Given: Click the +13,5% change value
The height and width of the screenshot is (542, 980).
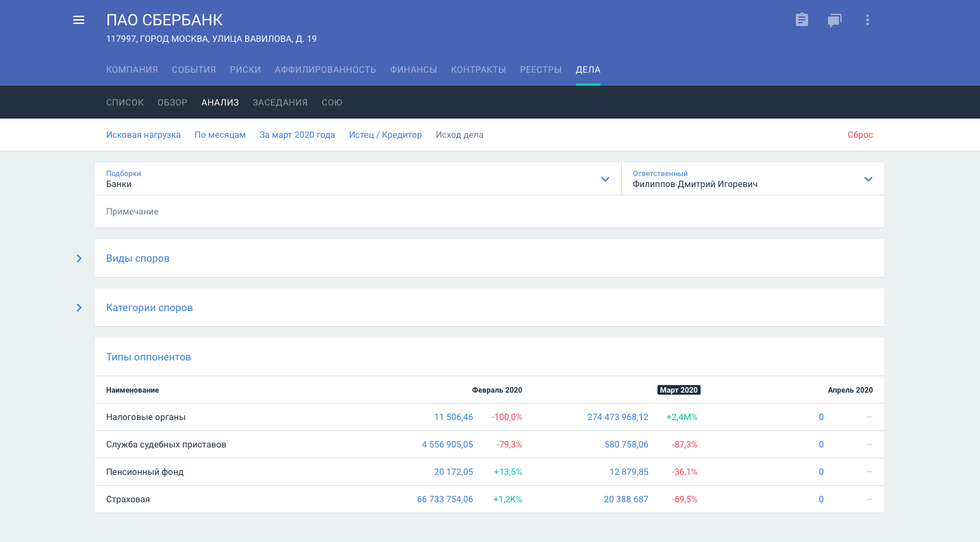Looking at the screenshot, I should click(508, 472).
